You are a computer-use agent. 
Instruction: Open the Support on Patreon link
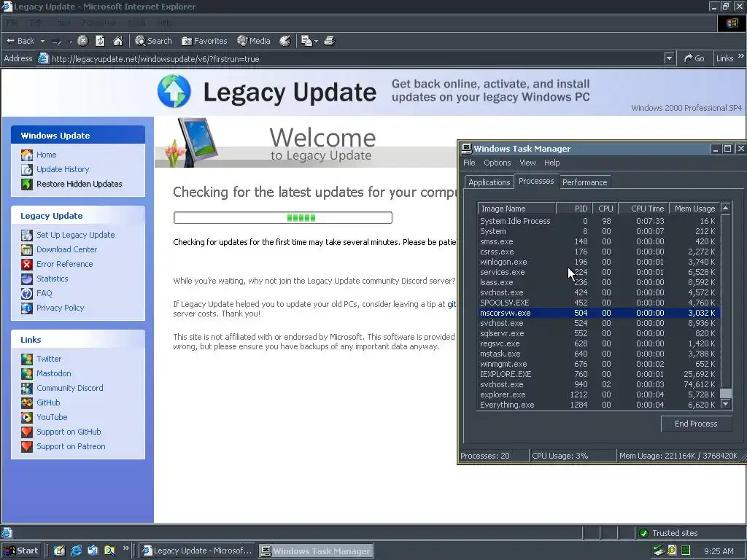point(71,447)
